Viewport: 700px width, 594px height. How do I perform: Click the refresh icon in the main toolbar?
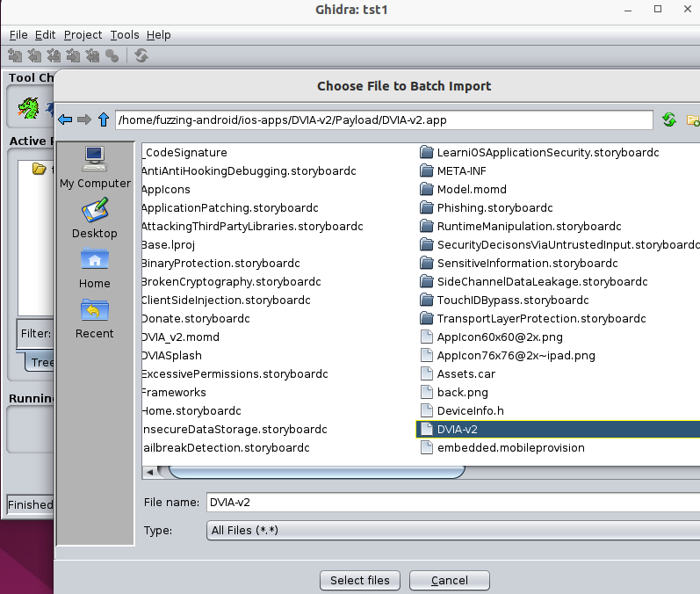(141, 55)
